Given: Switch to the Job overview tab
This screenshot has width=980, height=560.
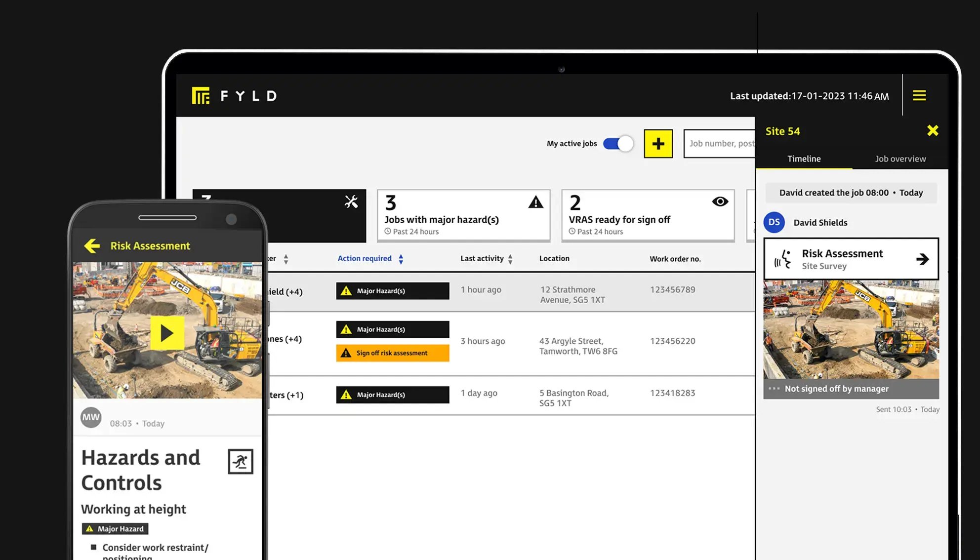Looking at the screenshot, I should 900,159.
